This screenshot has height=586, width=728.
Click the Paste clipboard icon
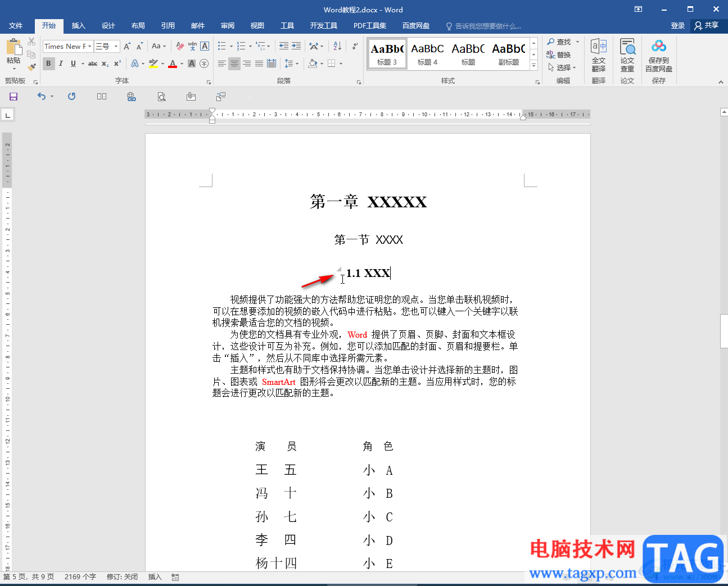tap(13, 47)
